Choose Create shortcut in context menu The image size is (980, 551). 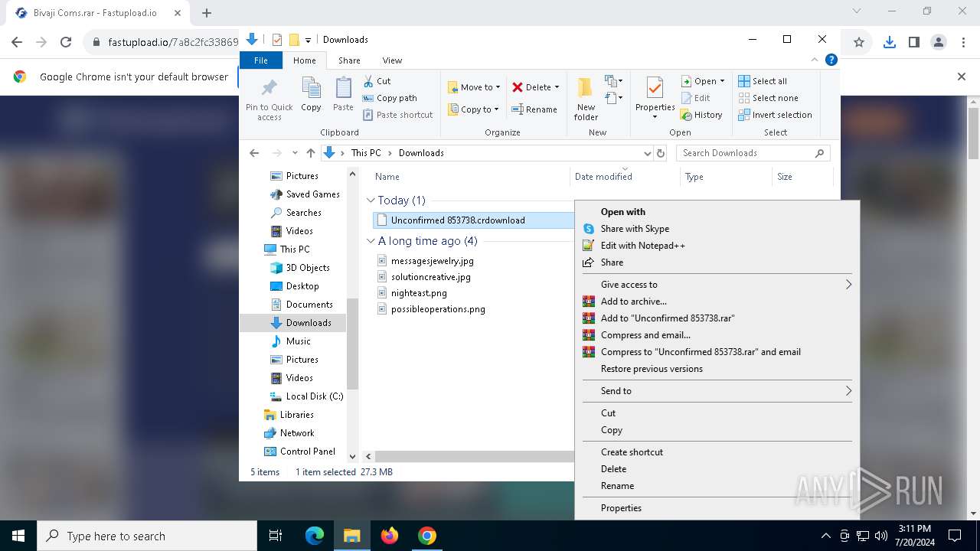[717, 452]
